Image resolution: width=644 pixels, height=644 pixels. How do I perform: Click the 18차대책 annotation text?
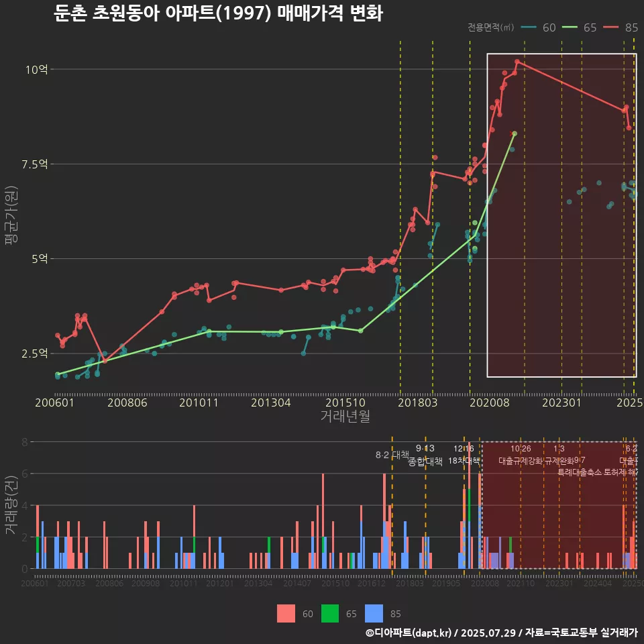pos(464,461)
